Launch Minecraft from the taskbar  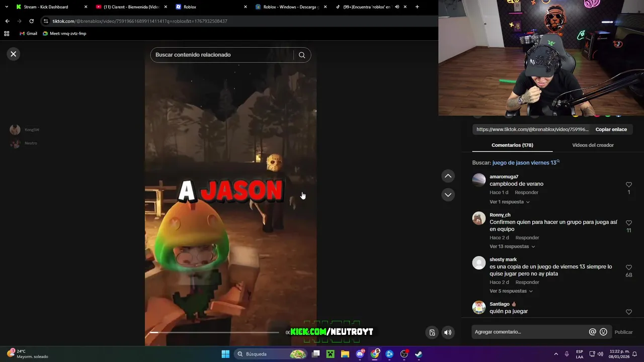[x=330, y=354]
